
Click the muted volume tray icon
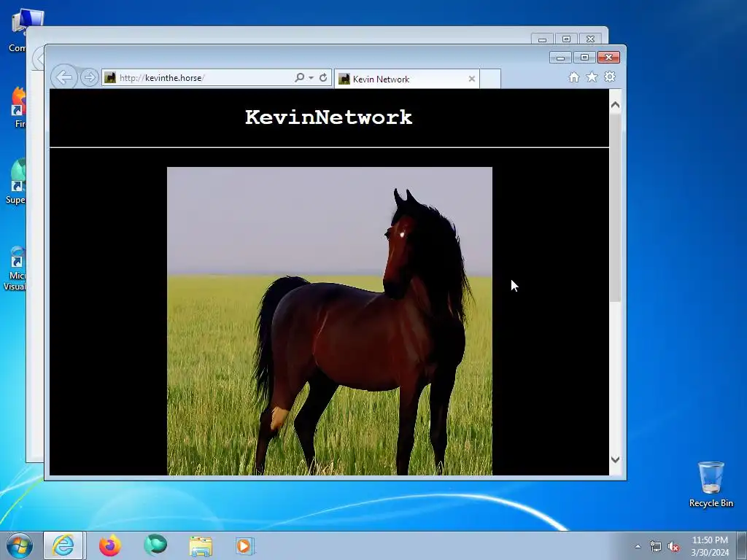pos(673,547)
